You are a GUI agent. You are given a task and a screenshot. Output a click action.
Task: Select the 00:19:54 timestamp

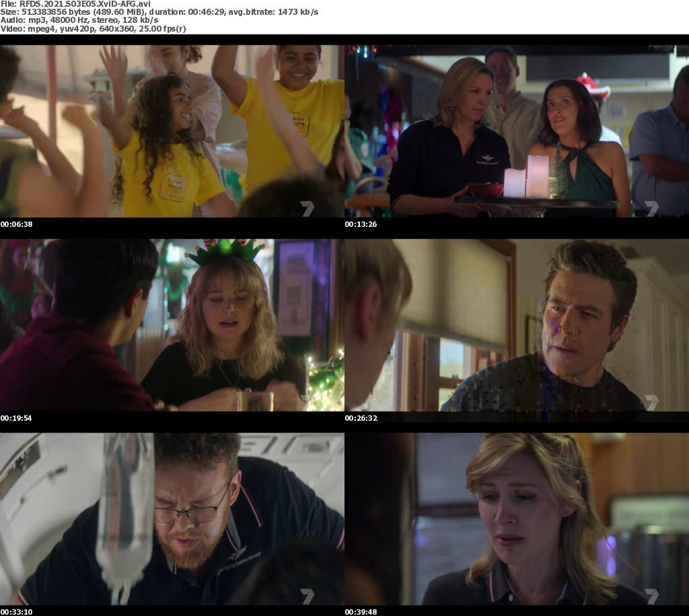(x=16, y=418)
